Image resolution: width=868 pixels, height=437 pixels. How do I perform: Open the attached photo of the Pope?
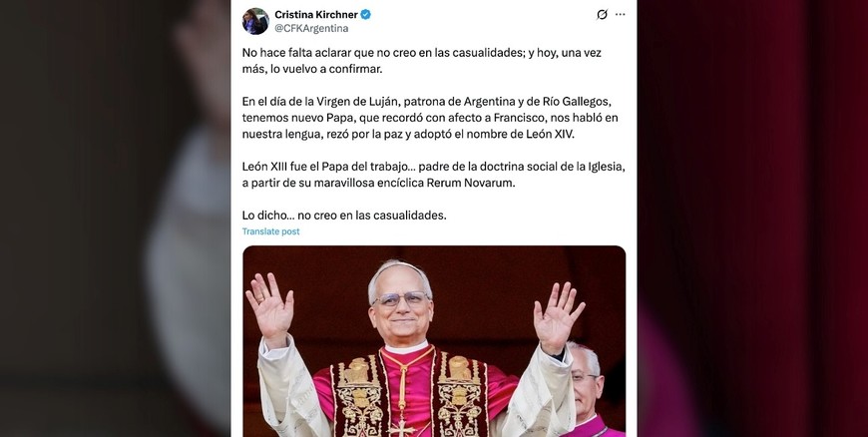pyautogui.click(x=434, y=341)
